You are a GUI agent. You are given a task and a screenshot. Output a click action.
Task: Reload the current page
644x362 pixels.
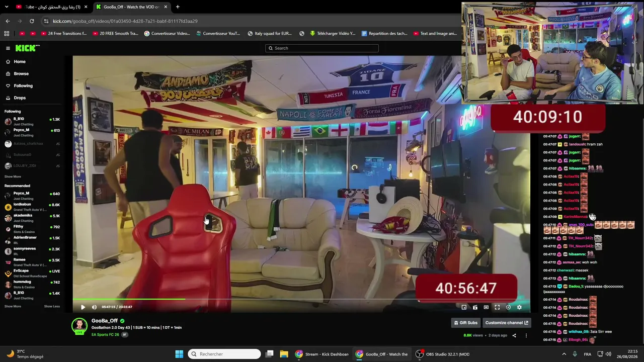click(32, 21)
